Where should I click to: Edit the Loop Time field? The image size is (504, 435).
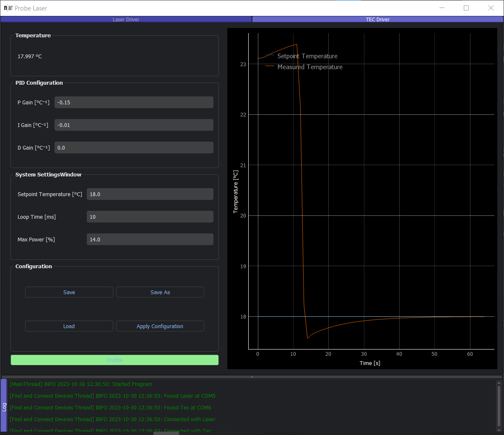coord(150,217)
